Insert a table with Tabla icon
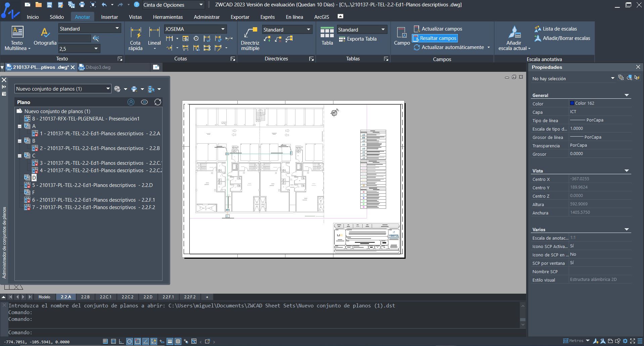644x346 pixels. pyautogui.click(x=327, y=33)
